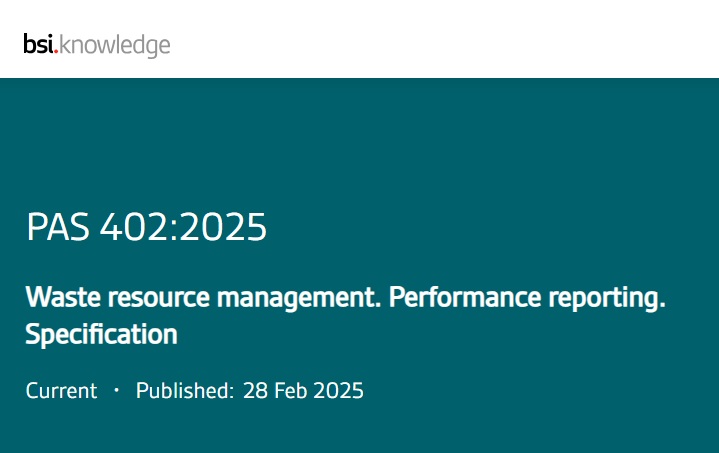Click "Waste resource management." in the title
719x453 pixels.
point(203,298)
